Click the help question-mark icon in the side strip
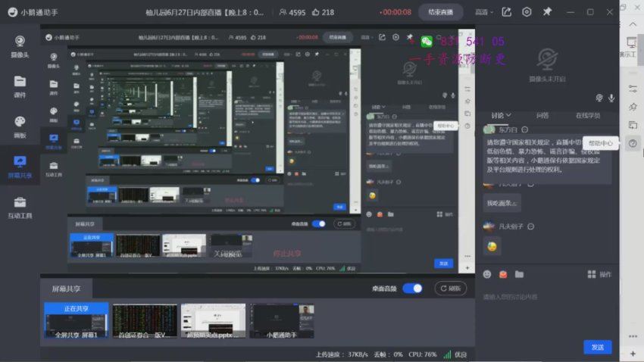 (633, 143)
